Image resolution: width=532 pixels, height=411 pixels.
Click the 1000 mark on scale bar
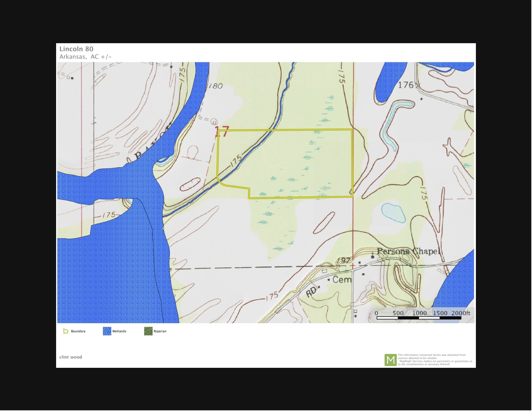coord(419,313)
